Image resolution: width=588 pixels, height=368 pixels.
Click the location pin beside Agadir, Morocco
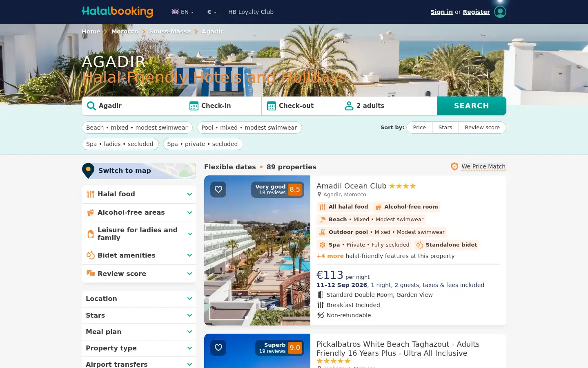tap(319, 195)
